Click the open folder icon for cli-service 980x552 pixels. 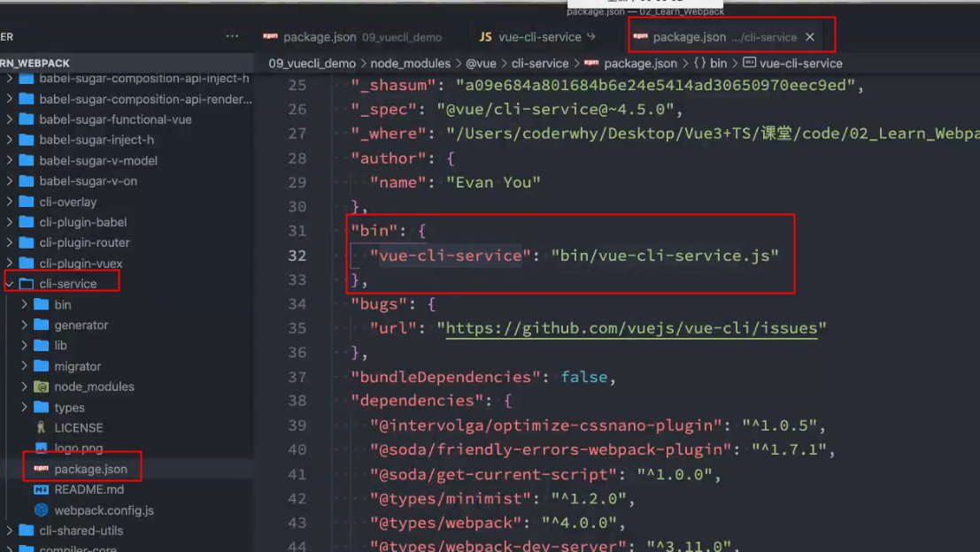tap(27, 284)
